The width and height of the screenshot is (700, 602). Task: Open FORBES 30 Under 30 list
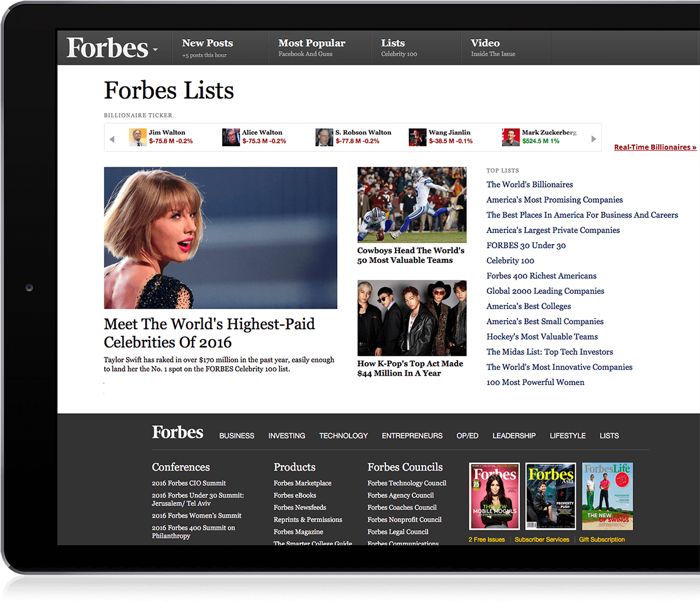coord(526,245)
